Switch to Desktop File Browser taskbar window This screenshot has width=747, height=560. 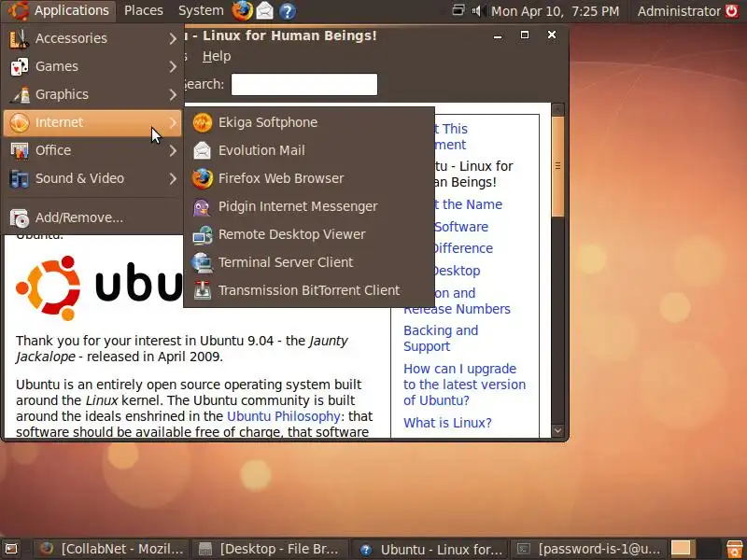click(269, 549)
